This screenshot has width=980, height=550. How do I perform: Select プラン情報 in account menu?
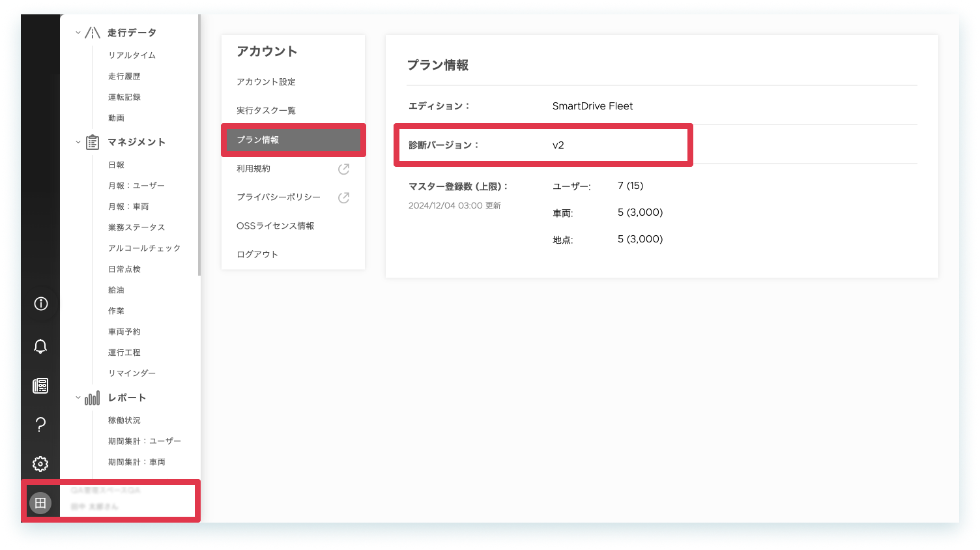point(293,140)
